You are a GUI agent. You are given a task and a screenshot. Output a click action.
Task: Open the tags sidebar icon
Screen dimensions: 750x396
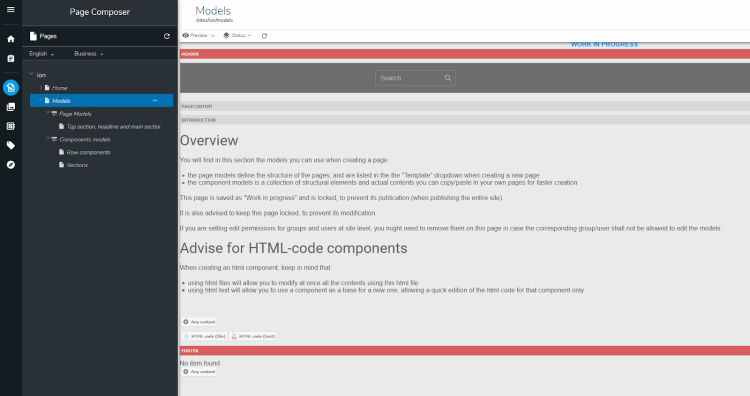click(11, 145)
